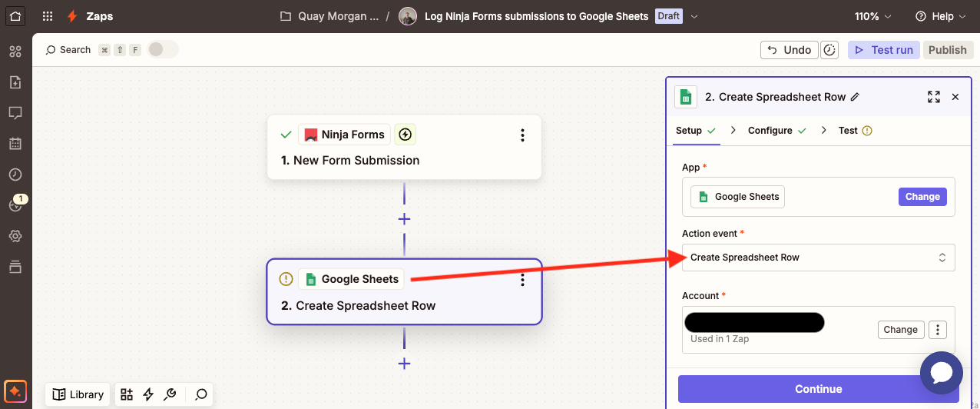Add a step below Create Spreadsheet Row

click(x=404, y=364)
